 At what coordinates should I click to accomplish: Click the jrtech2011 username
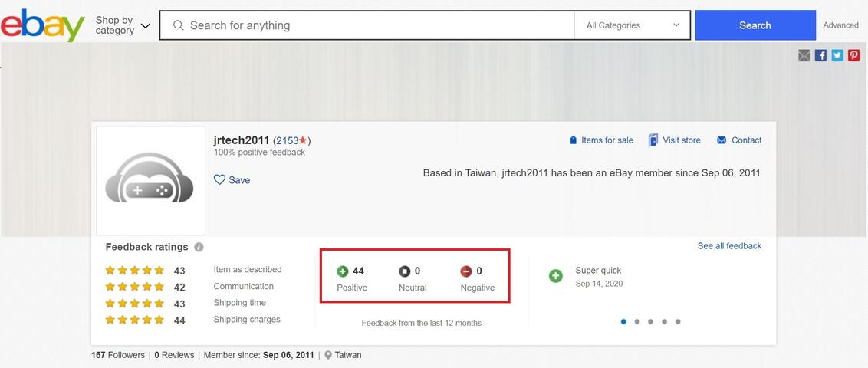242,140
